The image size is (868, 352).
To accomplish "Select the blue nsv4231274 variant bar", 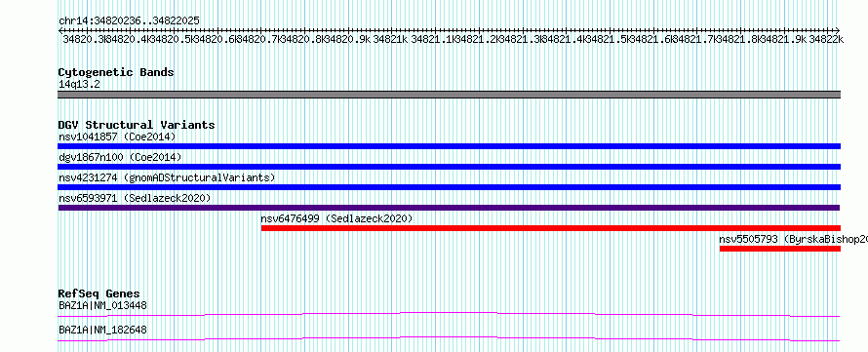I will (449, 187).
